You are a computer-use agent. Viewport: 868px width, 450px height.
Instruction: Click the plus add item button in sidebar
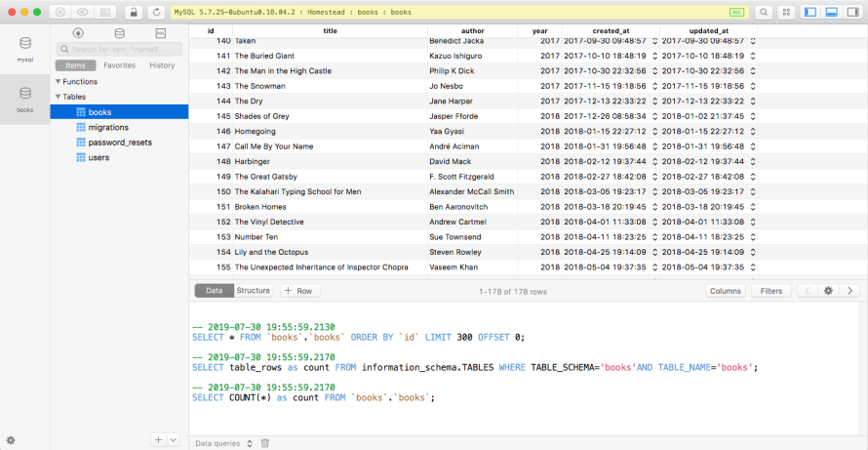158,439
